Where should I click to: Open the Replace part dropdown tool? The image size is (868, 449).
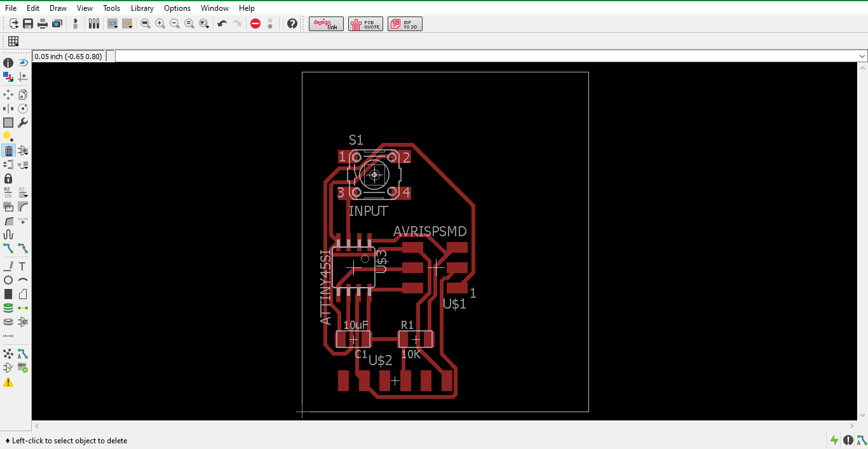click(23, 164)
